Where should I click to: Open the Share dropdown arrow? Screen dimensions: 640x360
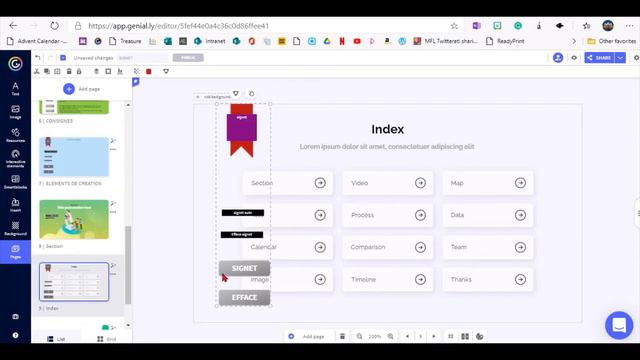[620, 58]
